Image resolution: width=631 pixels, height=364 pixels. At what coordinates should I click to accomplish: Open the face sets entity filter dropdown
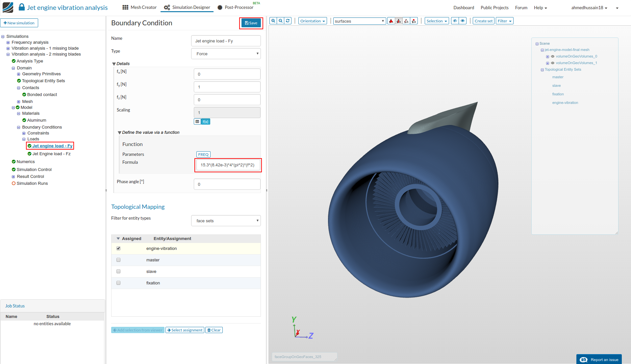(226, 221)
